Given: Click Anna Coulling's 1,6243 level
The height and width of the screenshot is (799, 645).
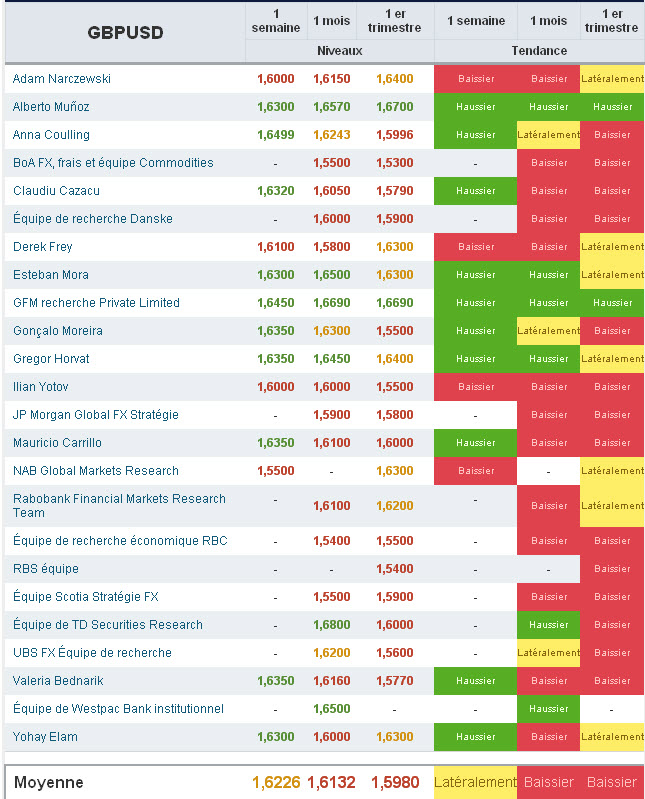Looking at the screenshot, I should click(x=332, y=135).
